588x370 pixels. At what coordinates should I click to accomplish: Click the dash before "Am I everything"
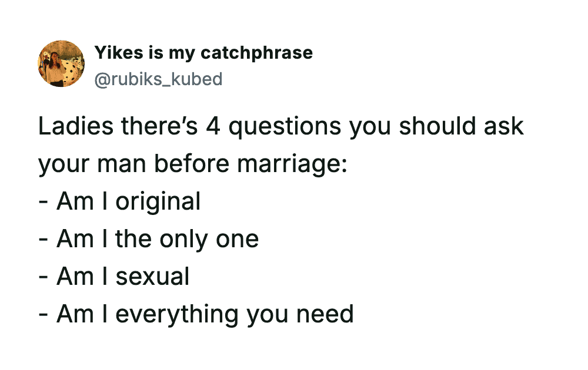[x=43, y=314]
